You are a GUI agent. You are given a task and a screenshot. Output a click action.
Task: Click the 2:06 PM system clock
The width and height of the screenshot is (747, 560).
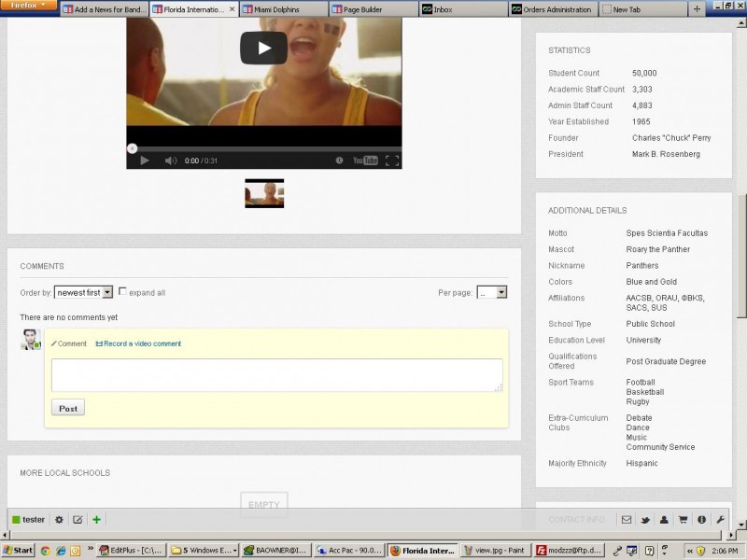725,551
